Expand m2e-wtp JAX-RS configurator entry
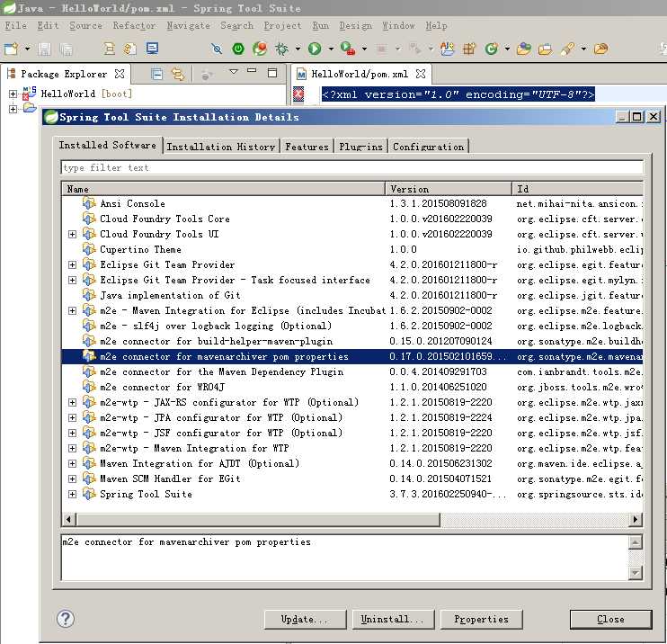This screenshot has height=644, width=667. [x=72, y=403]
